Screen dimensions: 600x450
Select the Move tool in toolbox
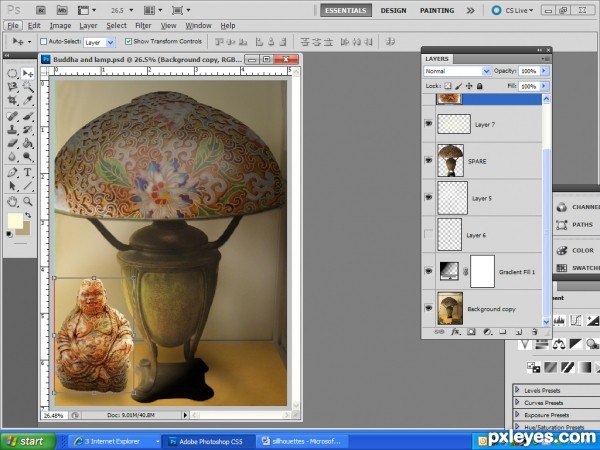point(28,73)
